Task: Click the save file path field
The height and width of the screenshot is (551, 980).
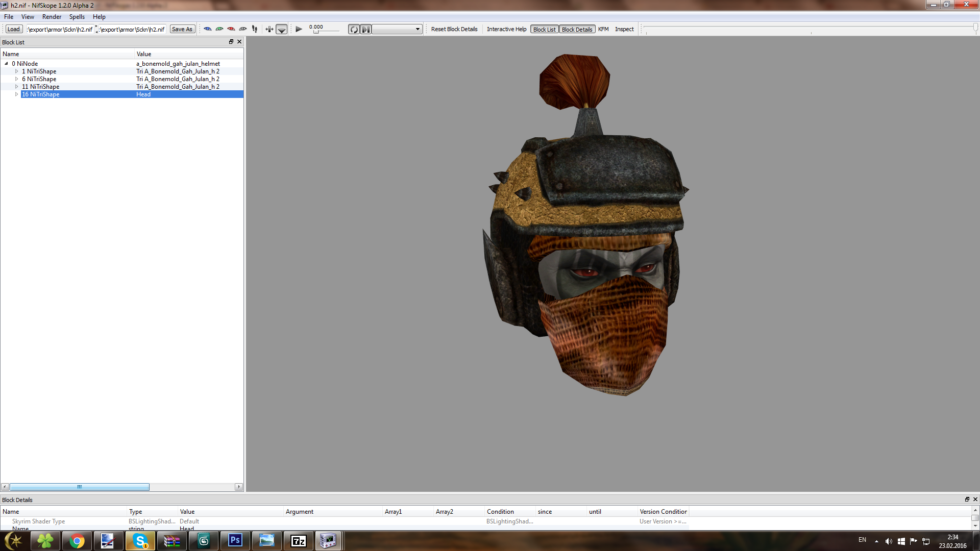Action: 132,29
